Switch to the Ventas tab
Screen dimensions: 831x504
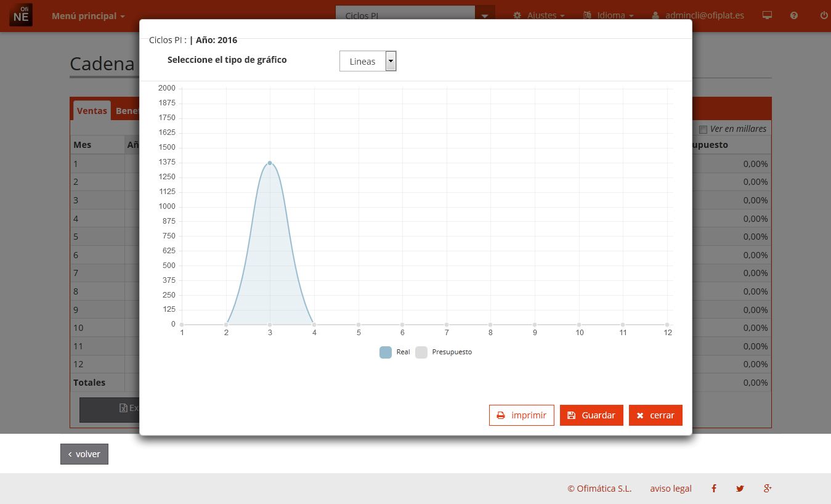point(92,111)
